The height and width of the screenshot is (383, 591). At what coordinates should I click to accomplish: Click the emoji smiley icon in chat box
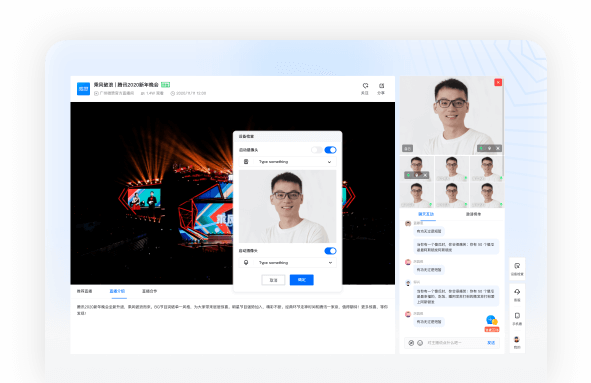coord(420,343)
